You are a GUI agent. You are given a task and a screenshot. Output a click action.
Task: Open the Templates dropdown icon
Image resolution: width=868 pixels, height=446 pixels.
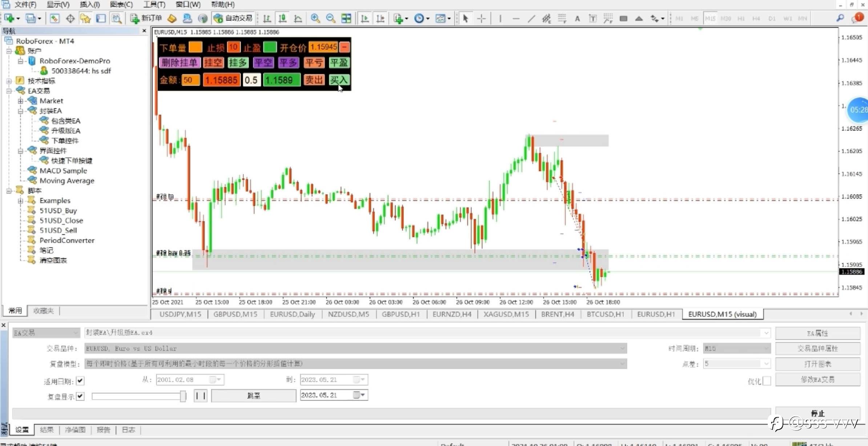(x=443, y=18)
